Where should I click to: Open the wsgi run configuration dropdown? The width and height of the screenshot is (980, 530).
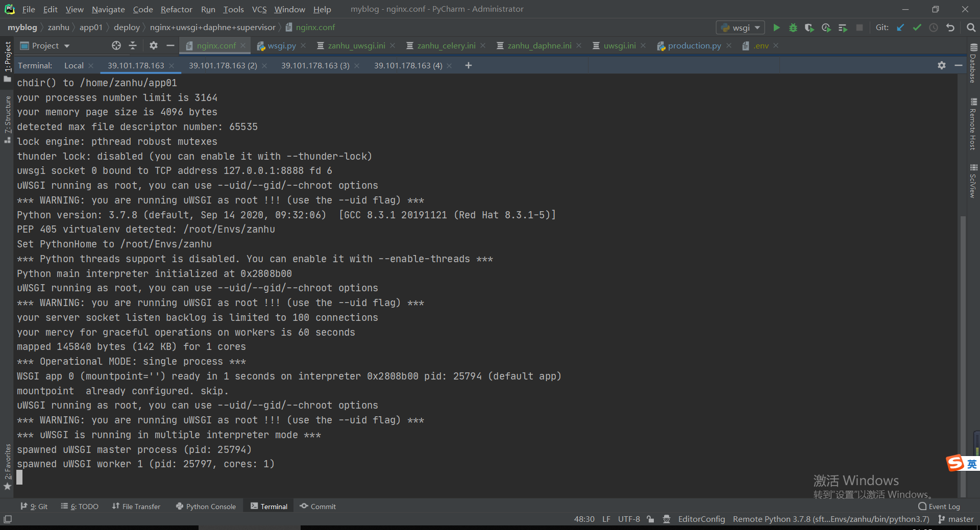(741, 28)
